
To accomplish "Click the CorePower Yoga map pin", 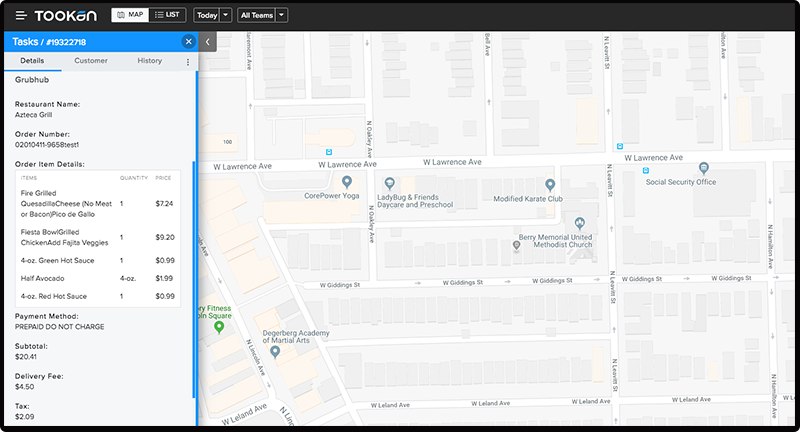I will click(347, 182).
